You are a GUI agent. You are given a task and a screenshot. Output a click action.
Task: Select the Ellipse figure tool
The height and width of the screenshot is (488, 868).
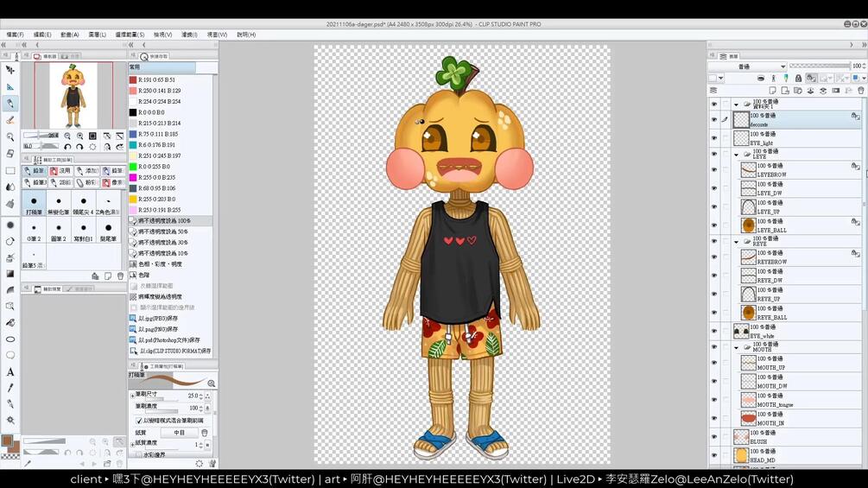(10, 339)
